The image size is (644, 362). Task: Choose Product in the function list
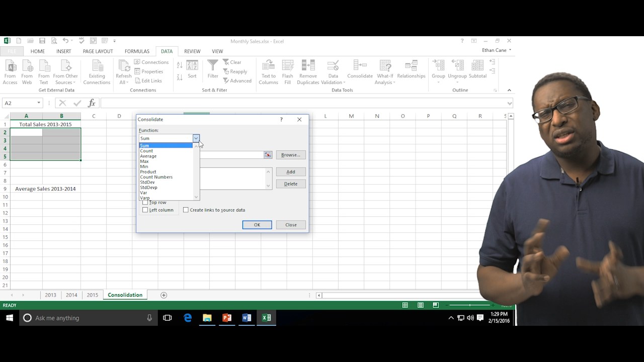click(x=166, y=172)
